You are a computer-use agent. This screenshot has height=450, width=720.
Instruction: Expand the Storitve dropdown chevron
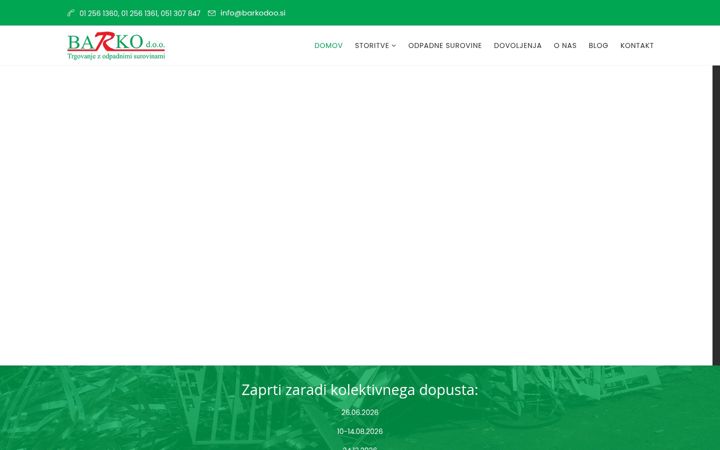pos(394,45)
